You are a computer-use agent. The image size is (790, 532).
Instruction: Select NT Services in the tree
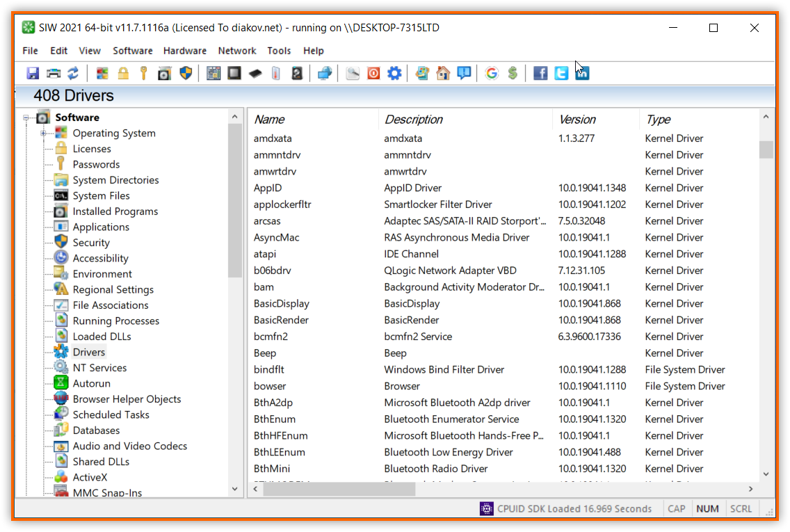(99, 368)
